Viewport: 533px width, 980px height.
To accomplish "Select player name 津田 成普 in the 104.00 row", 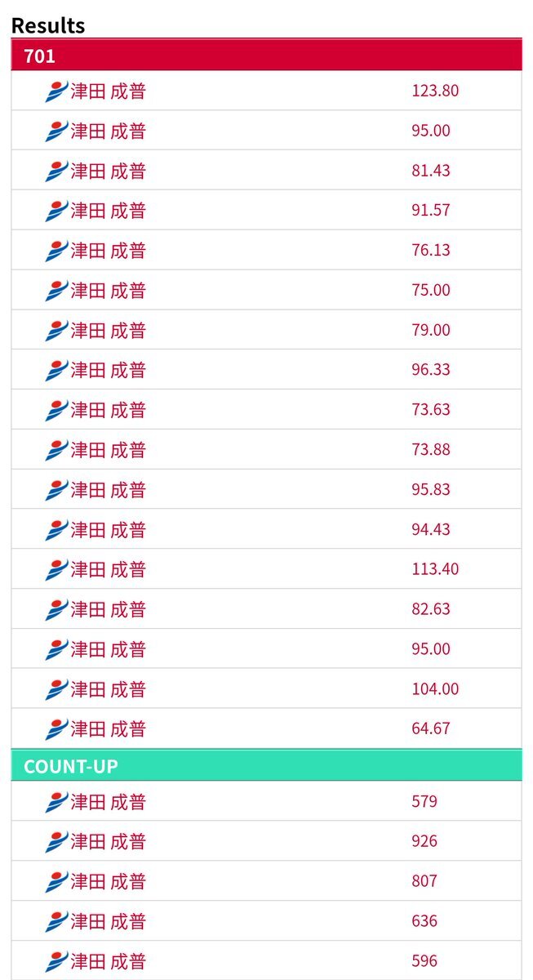I will pyautogui.click(x=108, y=690).
